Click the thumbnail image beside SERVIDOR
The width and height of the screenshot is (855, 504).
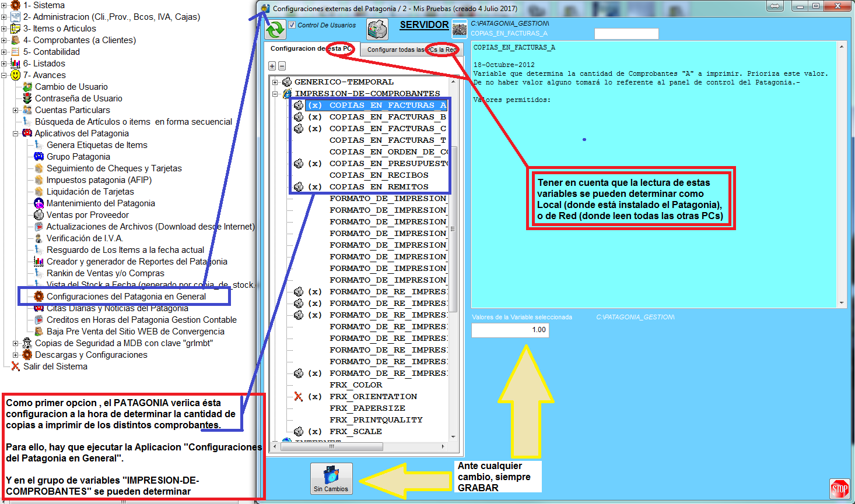460,28
